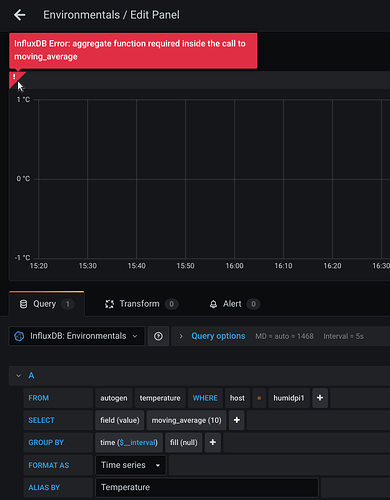Click the InfluxDB datasource logo icon

pyautogui.click(x=19, y=336)
